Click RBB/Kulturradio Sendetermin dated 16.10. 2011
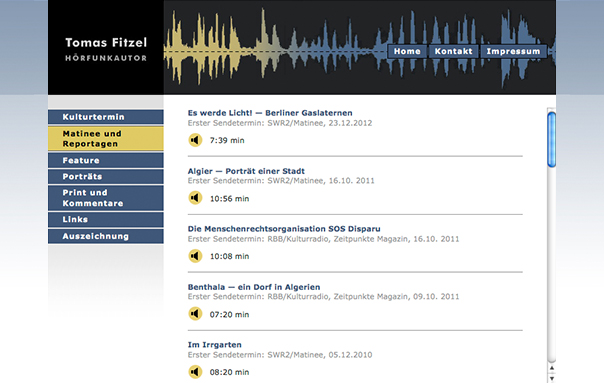The width and height of the screenshot is (604, 383). point(324,239)
